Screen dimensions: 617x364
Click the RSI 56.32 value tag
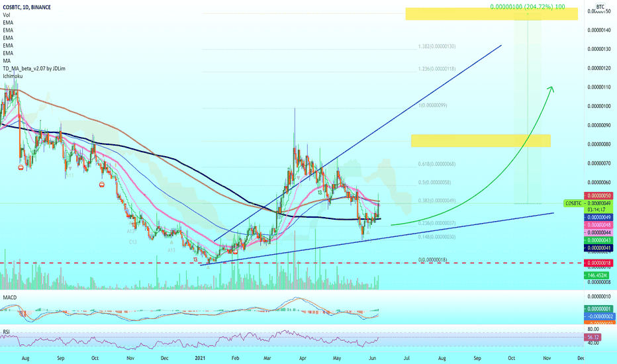click(593, 338)
